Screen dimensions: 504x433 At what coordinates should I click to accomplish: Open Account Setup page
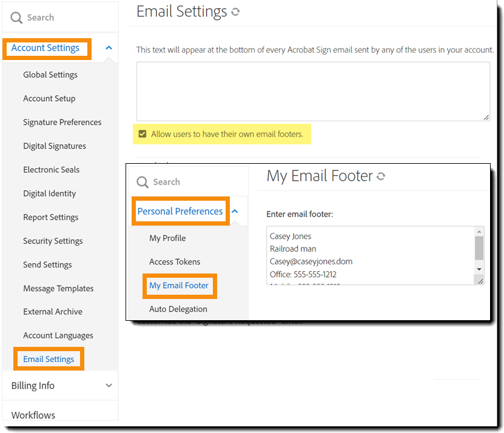click(49, 98)
